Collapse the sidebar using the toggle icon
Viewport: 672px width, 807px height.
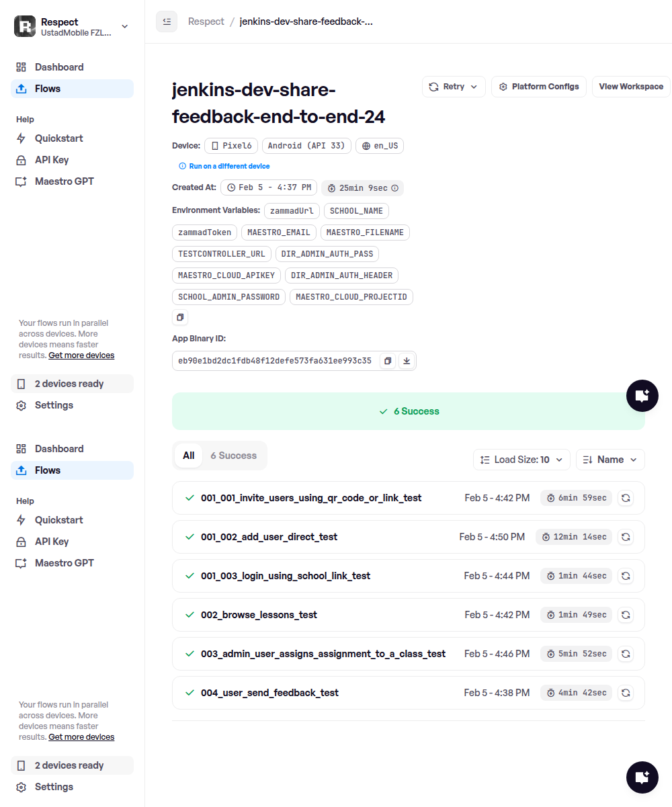click(x=167, y=22)
